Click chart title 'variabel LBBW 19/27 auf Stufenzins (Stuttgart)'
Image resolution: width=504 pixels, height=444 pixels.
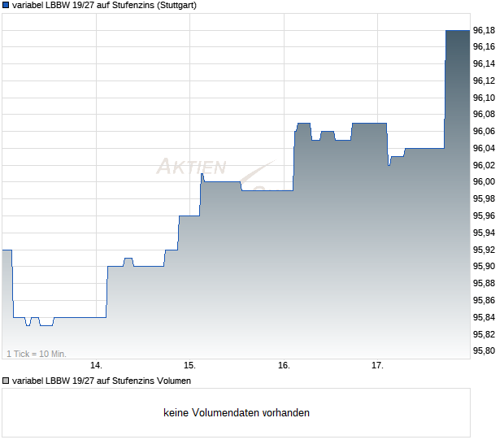104,6
